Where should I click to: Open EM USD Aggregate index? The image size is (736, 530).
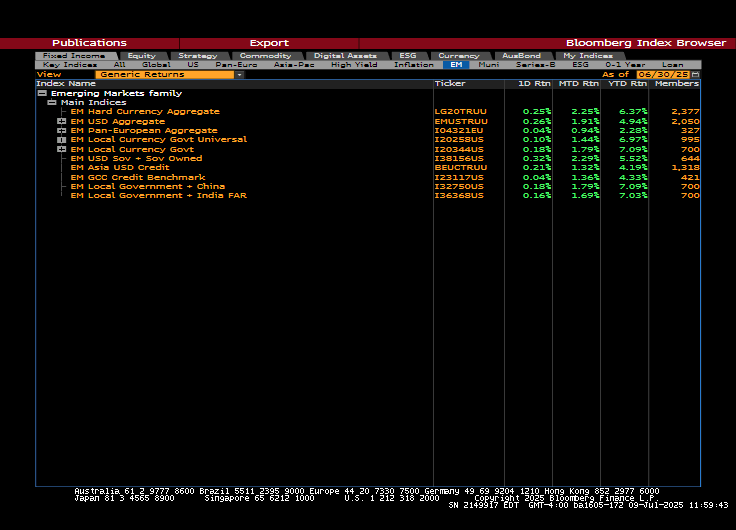(x=118, y=121)
